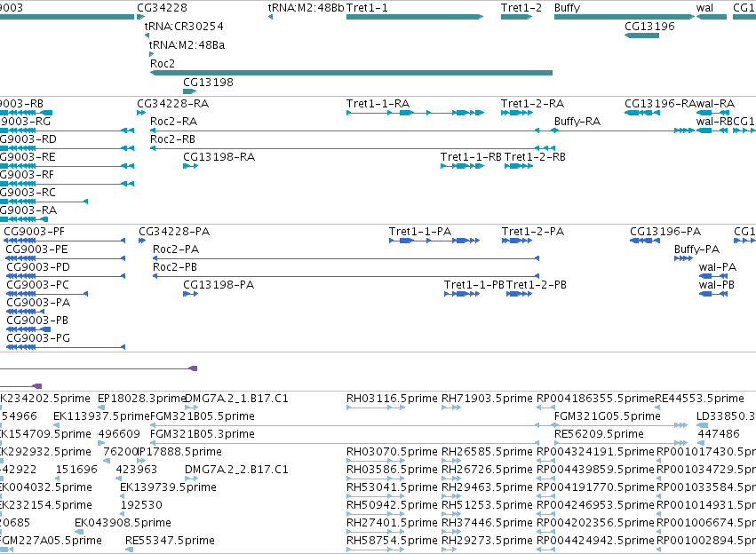The height and width of the screenshot is (554, 756).
Task: Click the Tret1-2-PB protein feature
Action: [x=520, y=294]
